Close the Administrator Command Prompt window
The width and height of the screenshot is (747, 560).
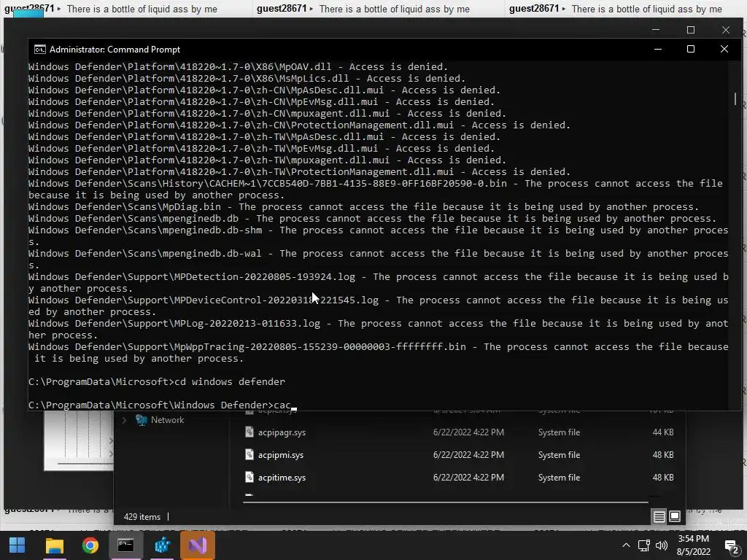[x=724, y=49]
